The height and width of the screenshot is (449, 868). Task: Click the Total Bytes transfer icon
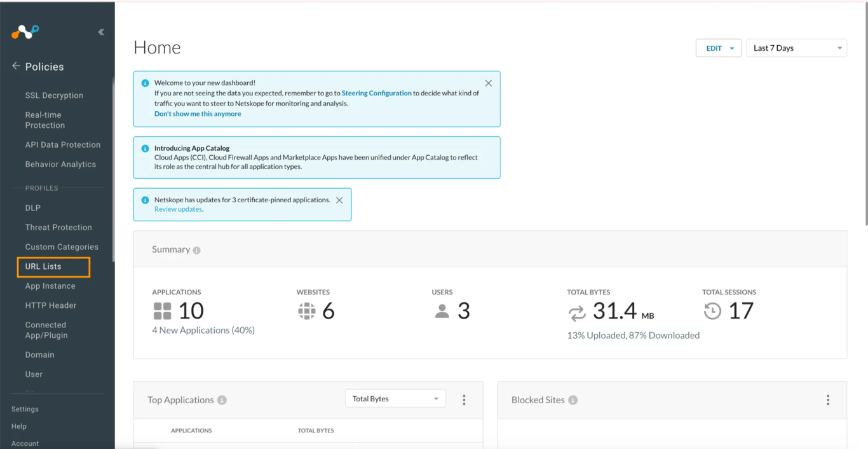577,313
